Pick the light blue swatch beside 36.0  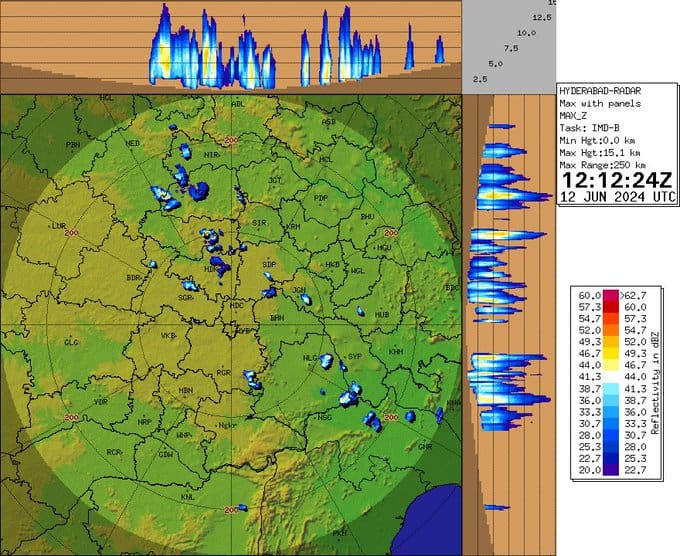tap(611, 400)
